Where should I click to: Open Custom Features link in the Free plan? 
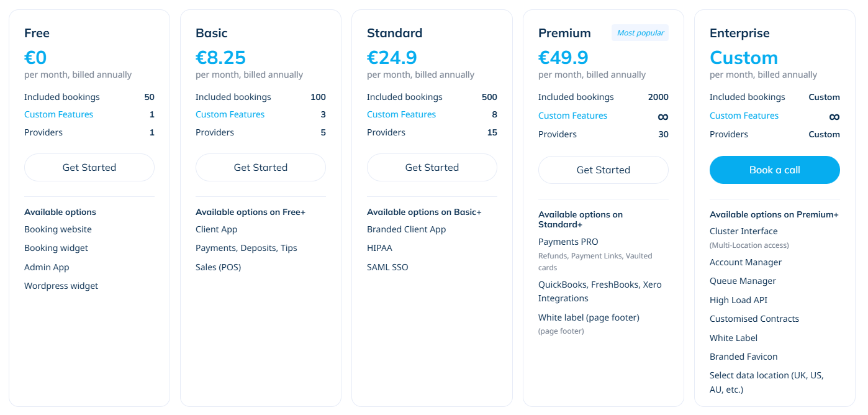click(x=58, y=114)
